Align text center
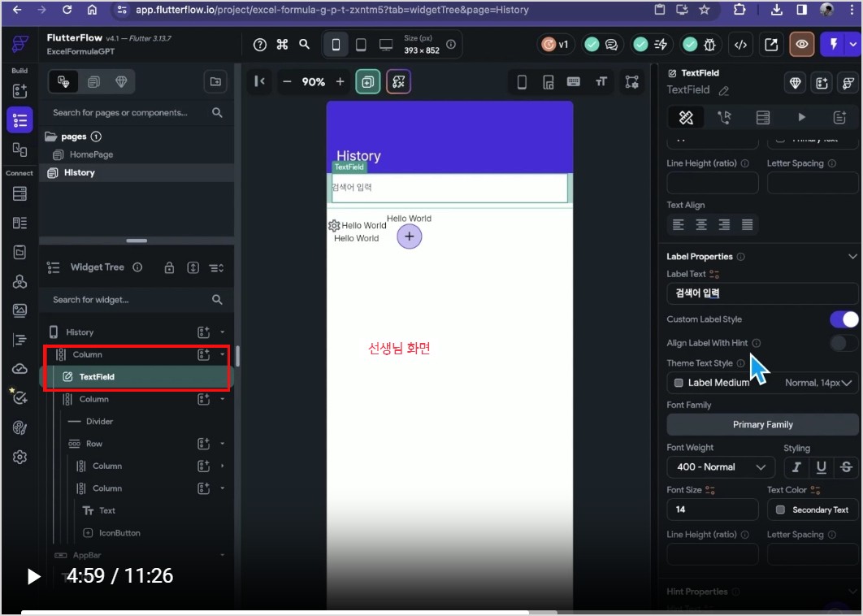The image size is (863, 616). (701, 224)
